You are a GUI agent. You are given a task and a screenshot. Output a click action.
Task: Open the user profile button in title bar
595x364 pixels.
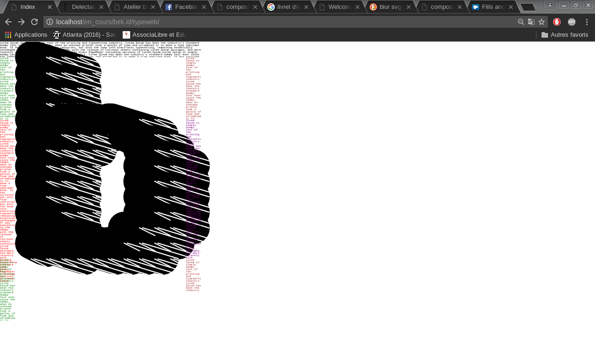550,5
